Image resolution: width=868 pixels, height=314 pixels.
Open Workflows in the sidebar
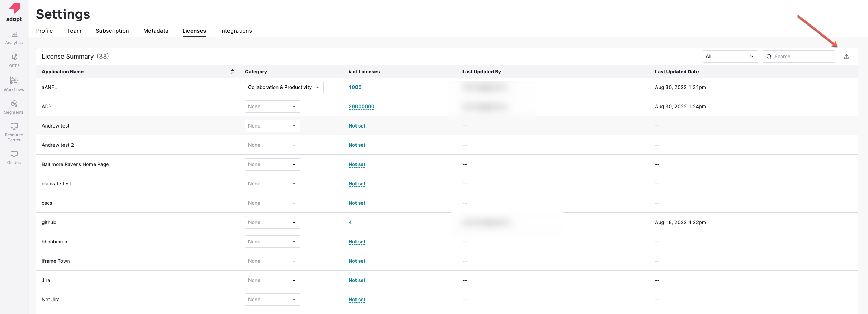14,84
